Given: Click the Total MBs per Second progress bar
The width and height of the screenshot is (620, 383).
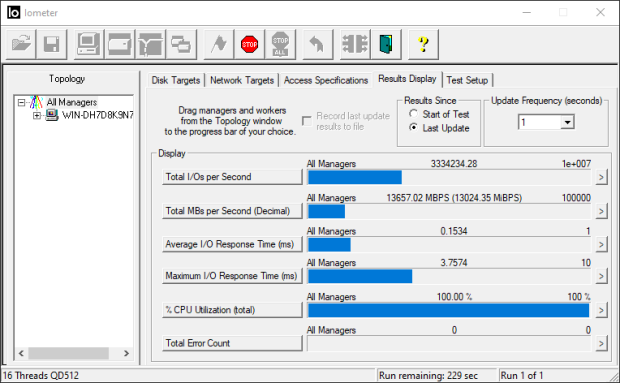Looking at the screenshot, I should [x=449, y=211].
